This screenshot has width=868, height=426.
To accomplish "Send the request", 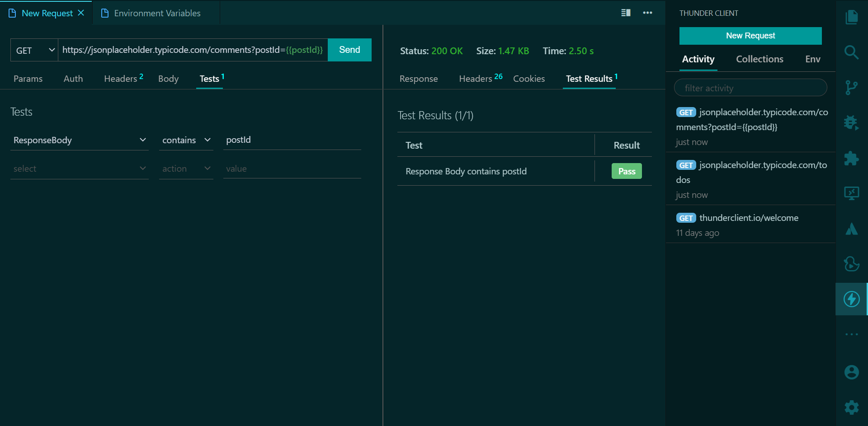I will [x=349, y=50].
